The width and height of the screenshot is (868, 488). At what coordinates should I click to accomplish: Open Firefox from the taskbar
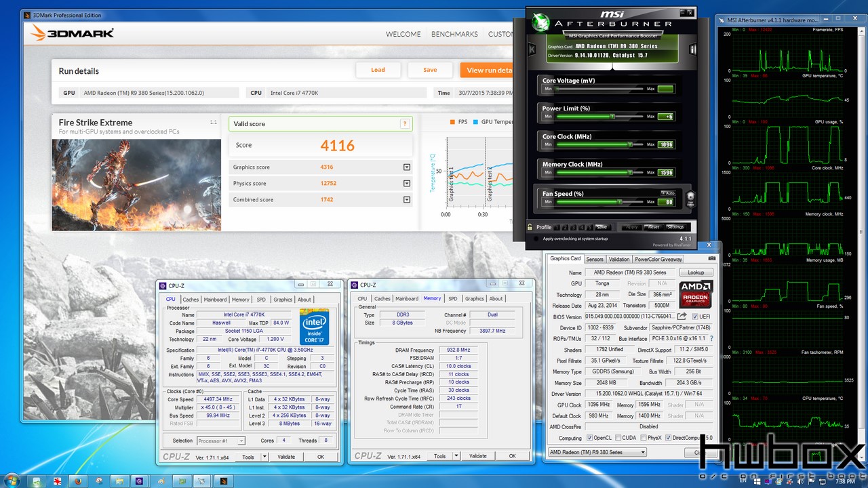78,481
